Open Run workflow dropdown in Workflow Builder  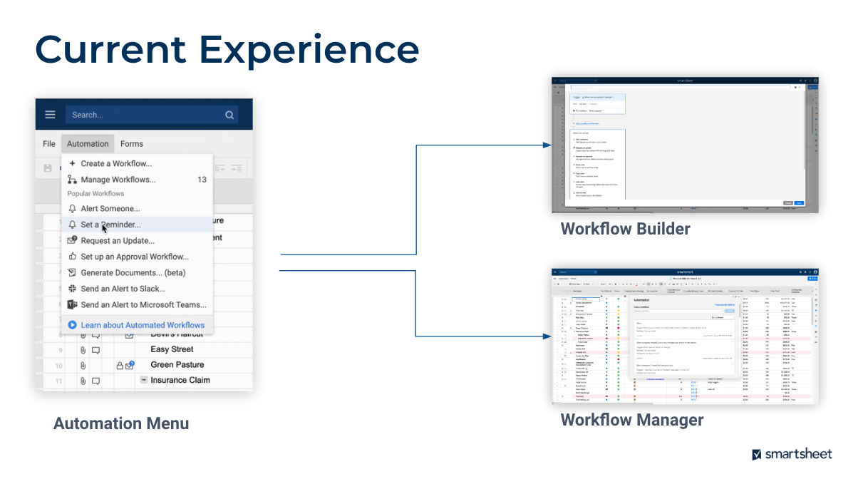point(596,110)
